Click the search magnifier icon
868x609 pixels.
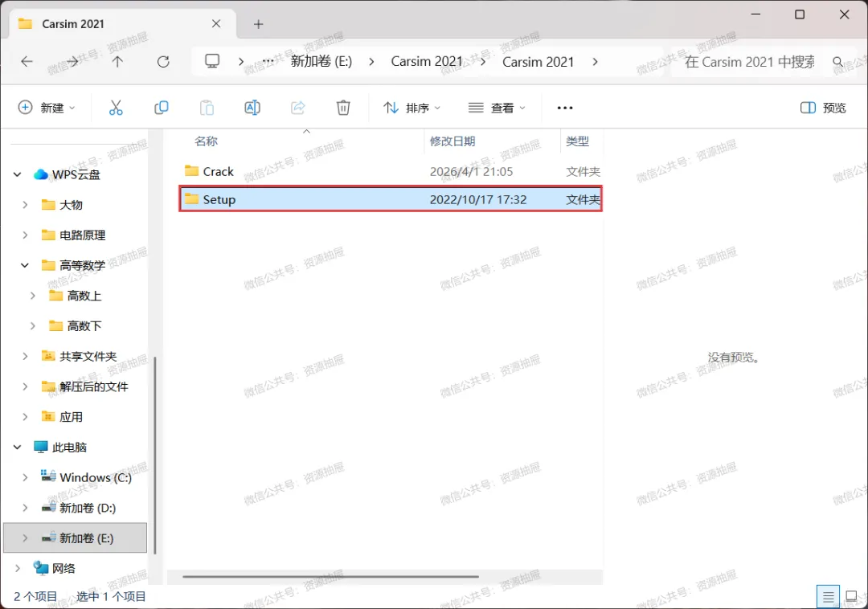[838, 61]
